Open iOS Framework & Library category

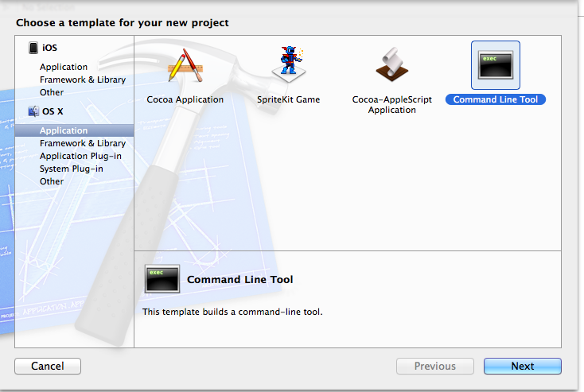click(x=83, y=80)
